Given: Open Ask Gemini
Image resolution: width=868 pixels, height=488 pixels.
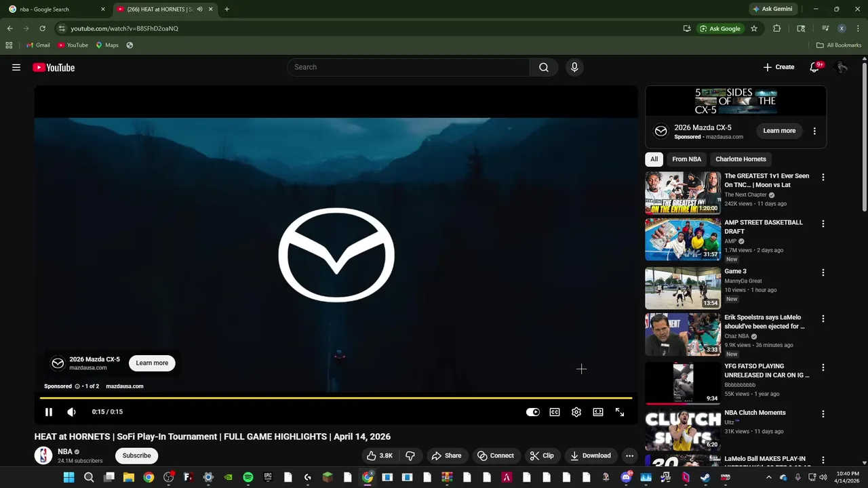Looking at the screenshot, I should tap(772, 9).
